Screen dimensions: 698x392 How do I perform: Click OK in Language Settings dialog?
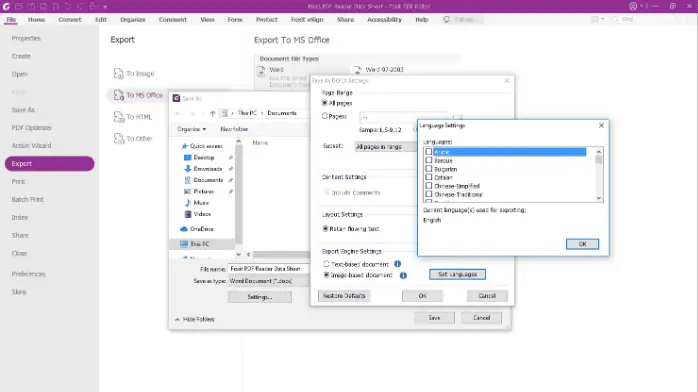582,244
